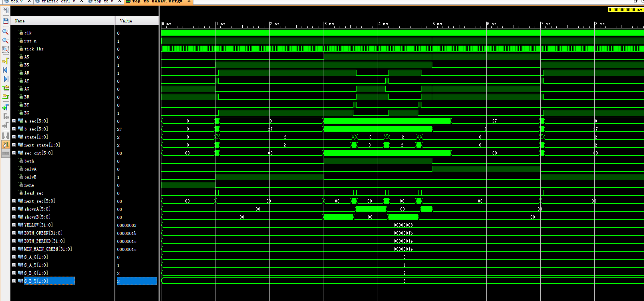
Task: Expand the next_sec[5:0] bus
Action: [x=14, y=201]
